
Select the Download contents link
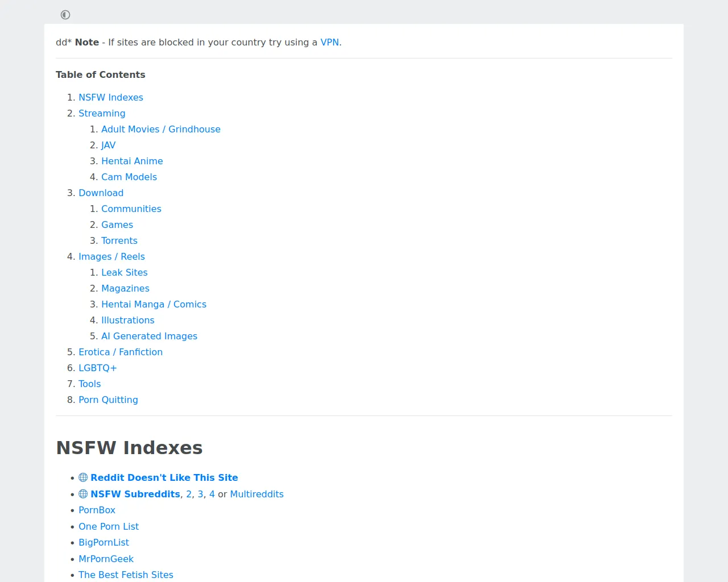click(x=101, y=193)
